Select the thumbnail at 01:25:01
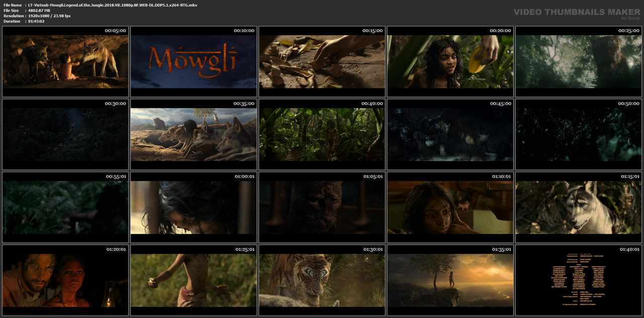This screenshot has width=644, height=318. point(194,280)
